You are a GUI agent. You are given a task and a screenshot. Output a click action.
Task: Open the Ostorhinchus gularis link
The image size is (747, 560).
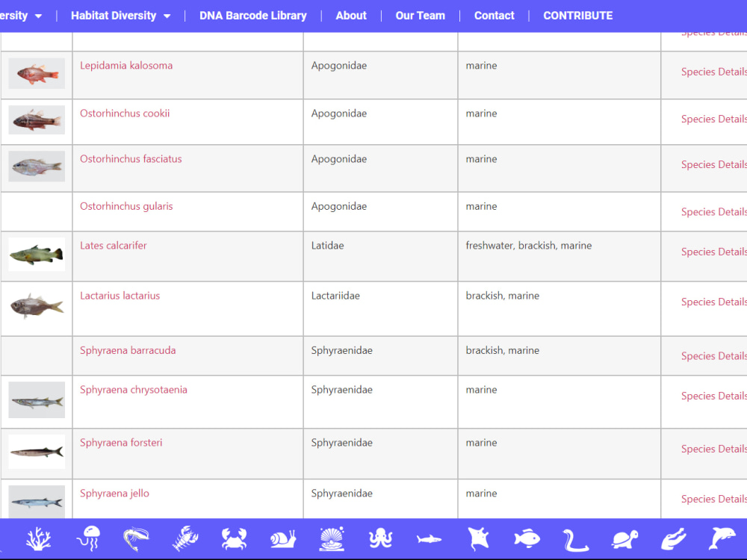tap(126, 206)
